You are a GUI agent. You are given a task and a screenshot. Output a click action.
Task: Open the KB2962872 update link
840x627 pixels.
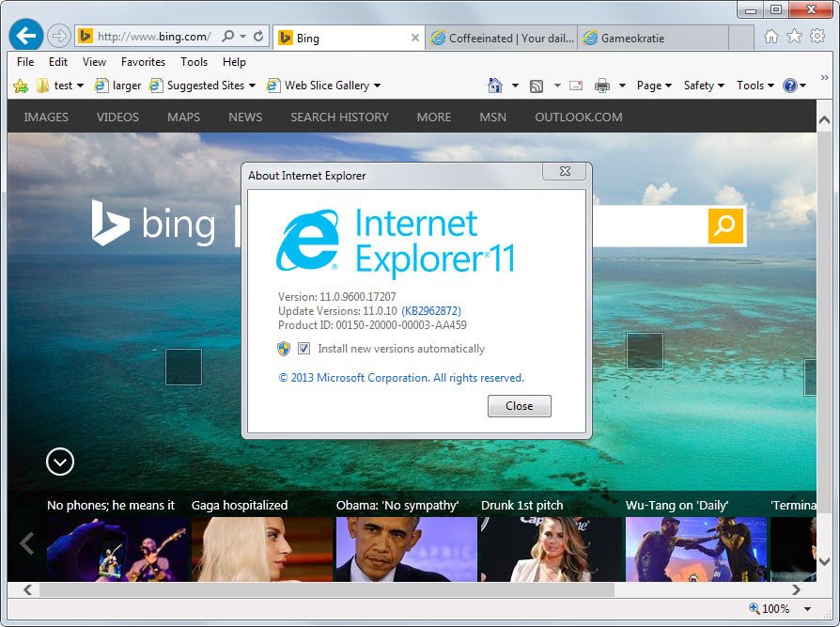point(431,311)
